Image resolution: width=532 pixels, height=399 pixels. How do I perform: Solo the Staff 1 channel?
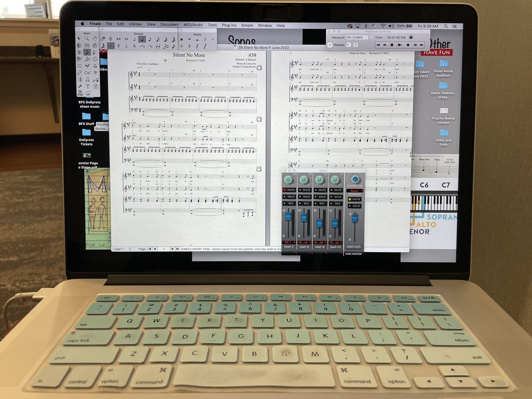(289, 196)
